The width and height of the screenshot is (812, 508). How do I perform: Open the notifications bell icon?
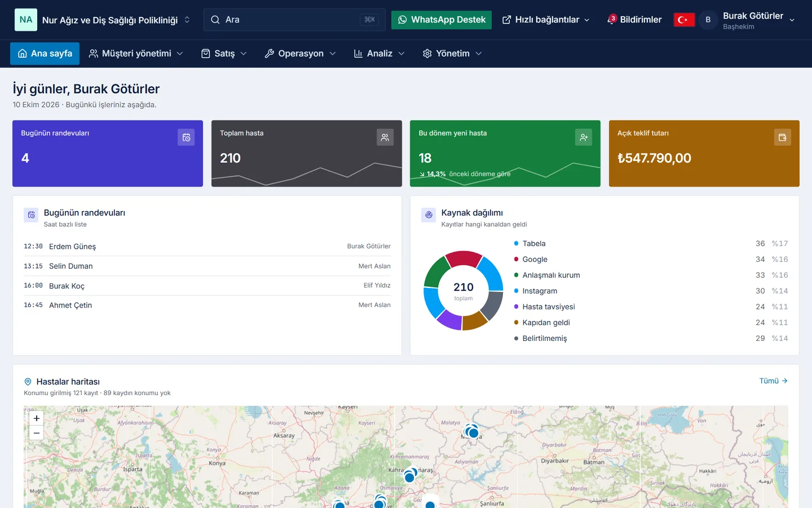coord(611,20)
